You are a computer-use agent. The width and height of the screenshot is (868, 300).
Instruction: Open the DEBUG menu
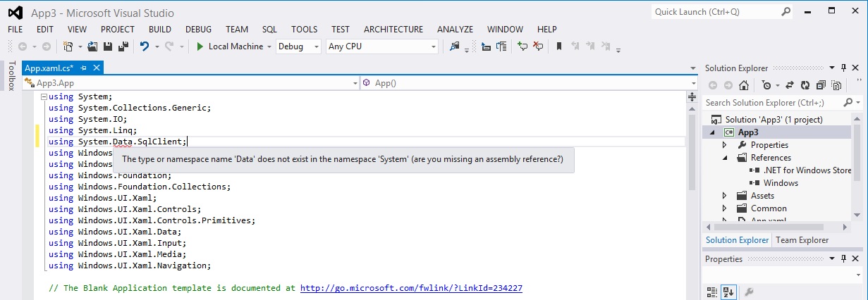tap(199, 30)
